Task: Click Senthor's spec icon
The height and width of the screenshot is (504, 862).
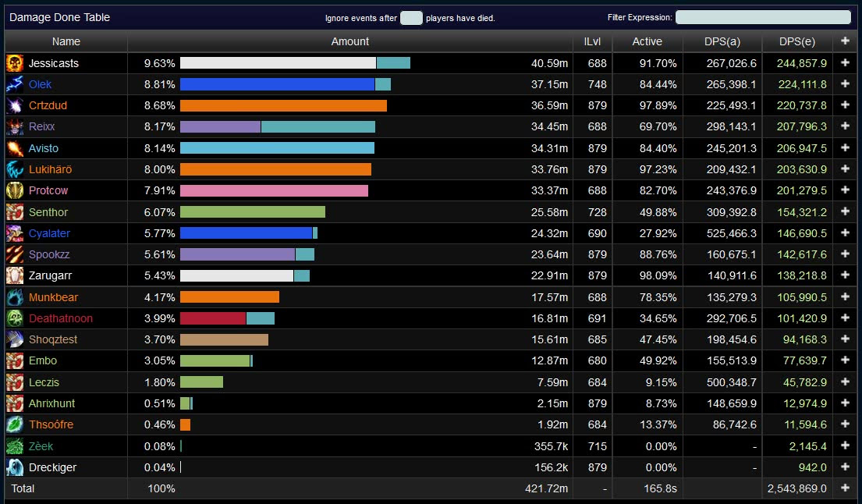Action: tap(15, 212)
